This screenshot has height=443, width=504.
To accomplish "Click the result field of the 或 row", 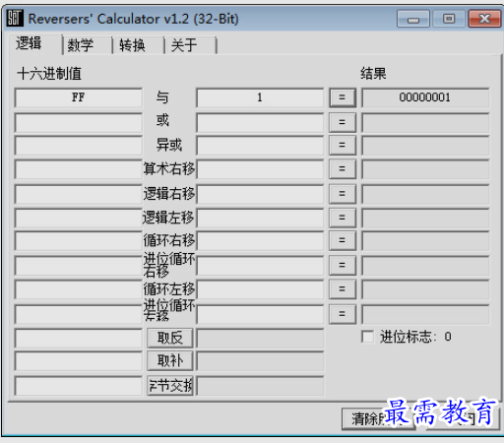I will [425, 122].
